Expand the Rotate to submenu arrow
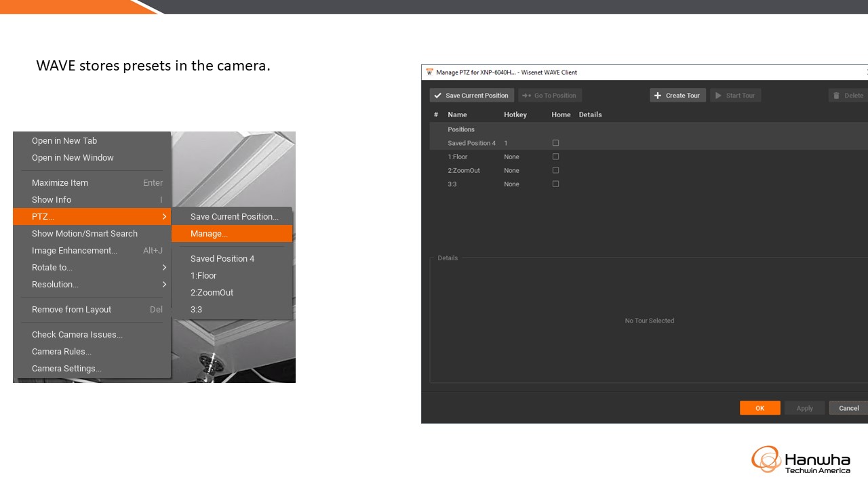This screenshot has height=488, width=868. click(x=164, y=268)
